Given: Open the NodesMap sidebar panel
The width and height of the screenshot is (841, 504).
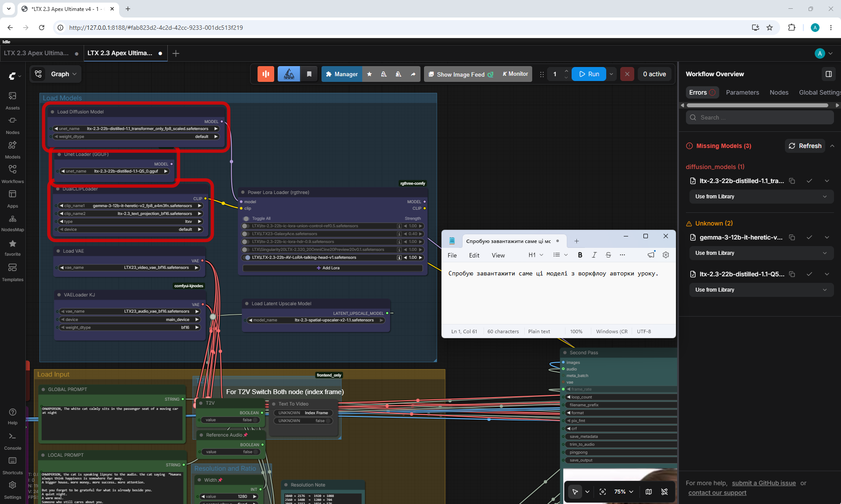Looking at the screenshot, I should point(12,223).
